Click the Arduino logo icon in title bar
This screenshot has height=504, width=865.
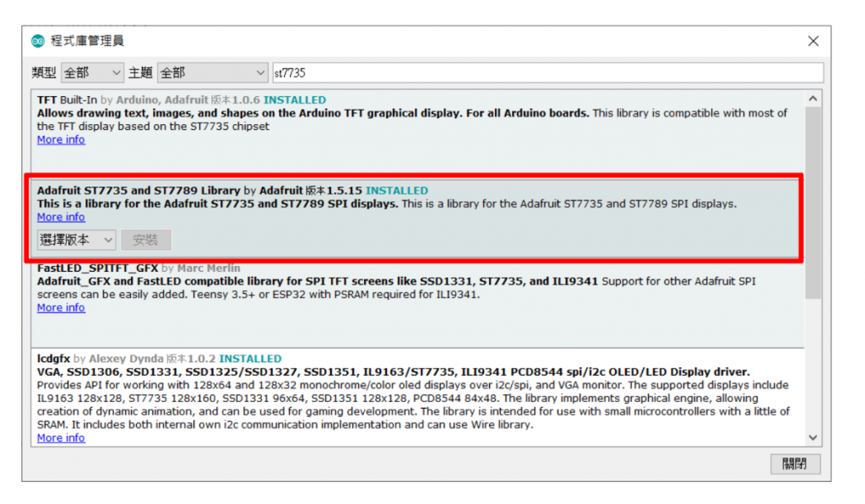[37, 41]
